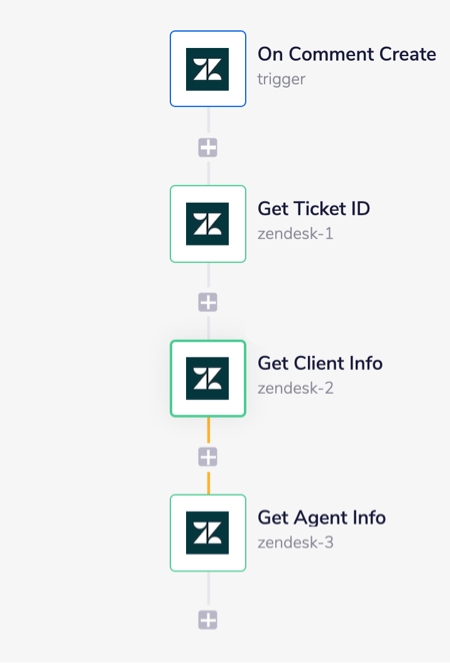
Task: Open the Get Agent Info Zendesk node
Action: [x=208, y=533]
